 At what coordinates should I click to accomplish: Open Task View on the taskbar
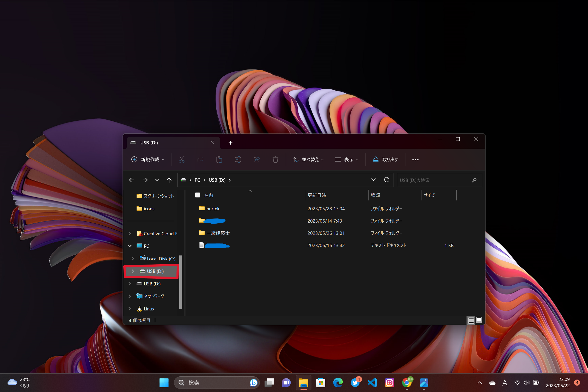(x=269, y=383)
